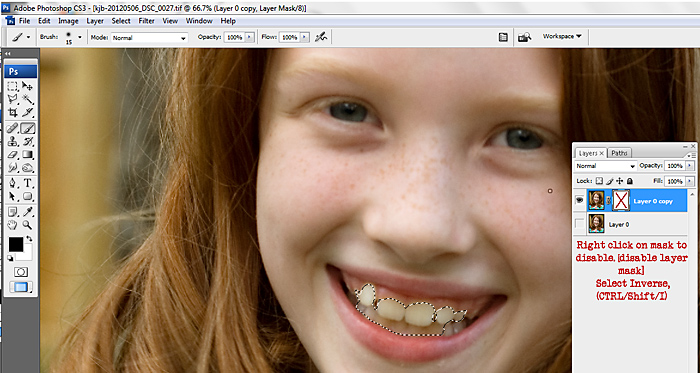Open the Layers panel options menu
700x373 pixels.
(692, 155)
